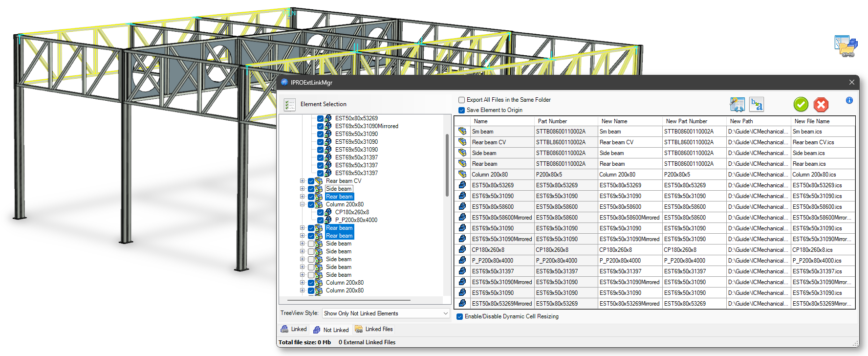Select the 'EST50x80x58600.ics' file name cell
Image resolution: width=868 pixels, height=356 pixels.
click(823, 207)
